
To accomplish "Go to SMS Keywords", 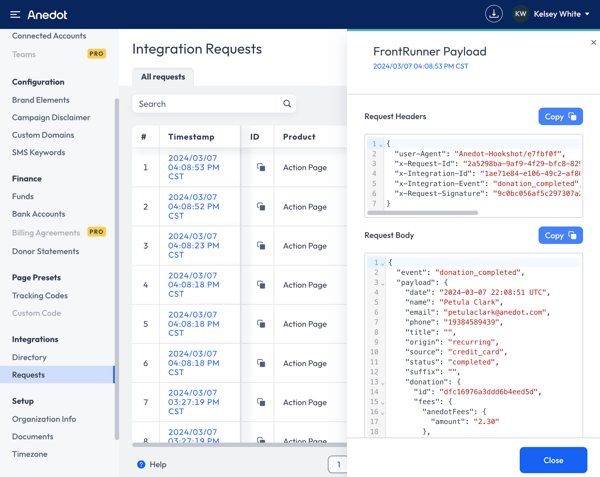I will 38,152.
